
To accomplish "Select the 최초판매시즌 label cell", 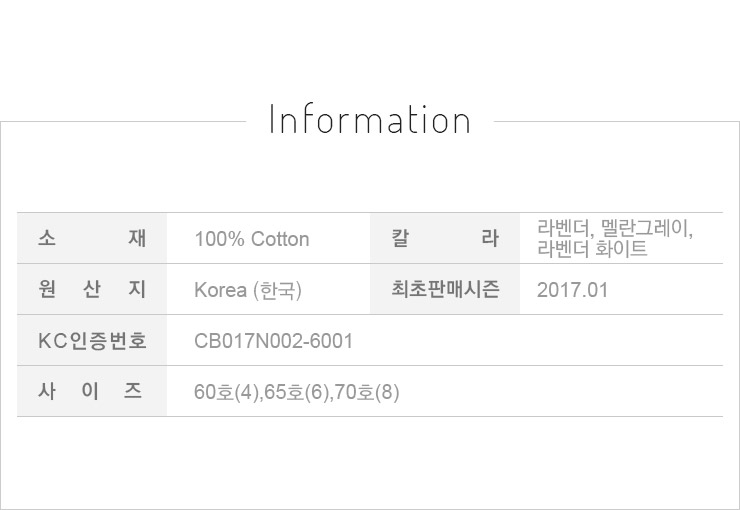I will pyautogui.click(x=445, y=290).
